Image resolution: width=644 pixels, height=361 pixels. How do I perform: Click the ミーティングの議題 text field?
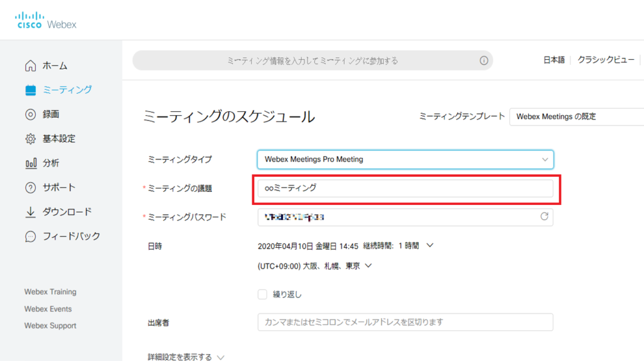coord(406,188)
